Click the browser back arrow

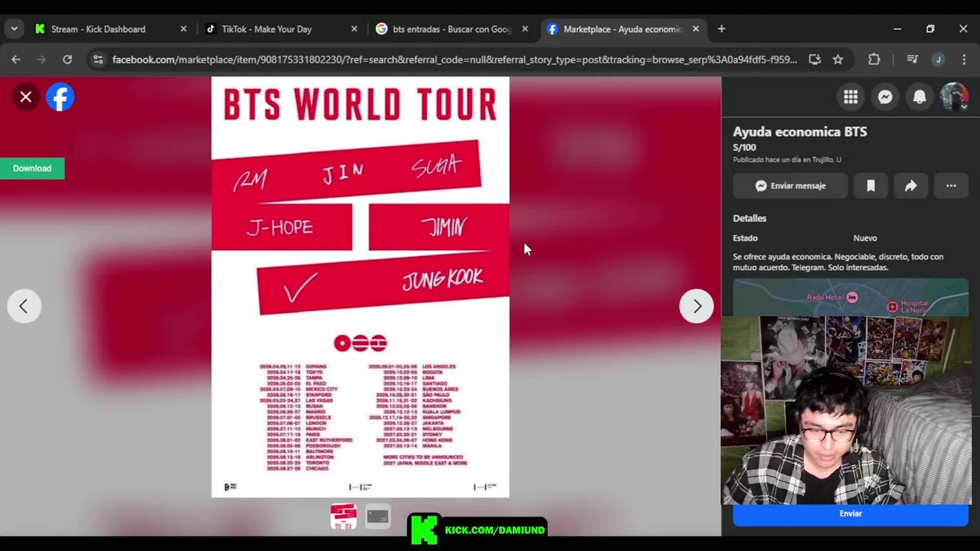click(x=16, y=60)
